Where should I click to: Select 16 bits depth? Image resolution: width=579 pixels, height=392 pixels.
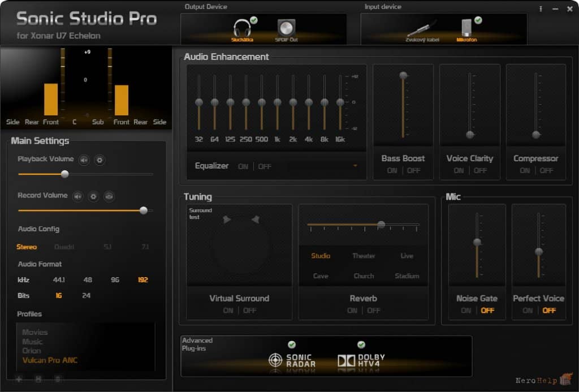pyautogui.click(x=59, y=296)
